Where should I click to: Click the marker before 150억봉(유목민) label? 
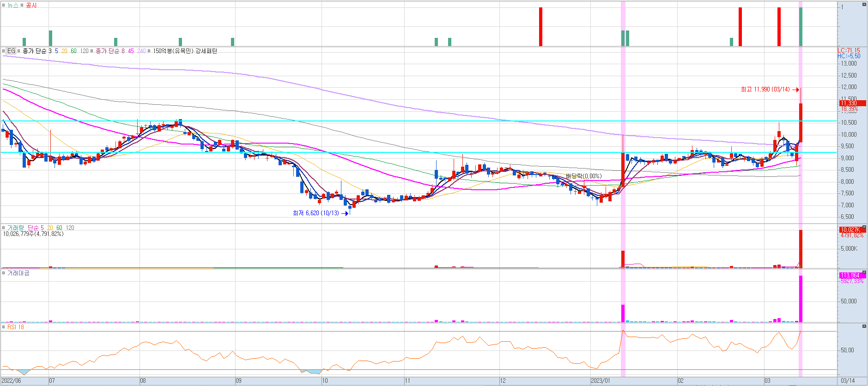149,51
